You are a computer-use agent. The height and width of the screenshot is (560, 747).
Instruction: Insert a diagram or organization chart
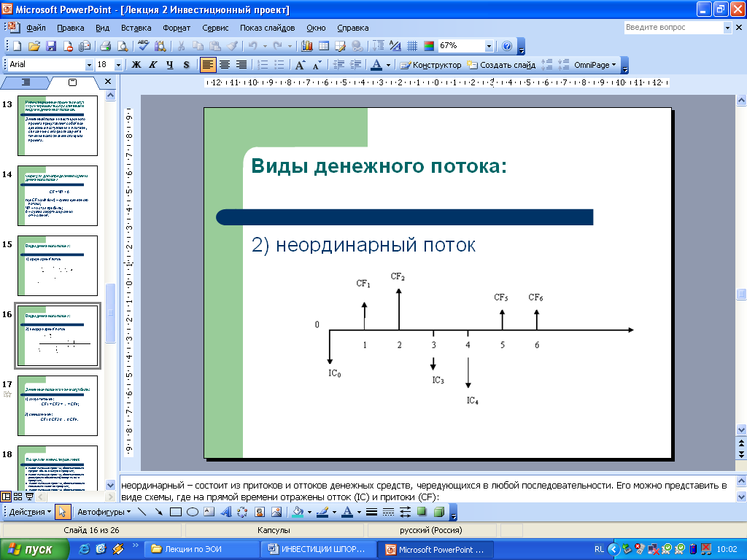pos(242,512)
